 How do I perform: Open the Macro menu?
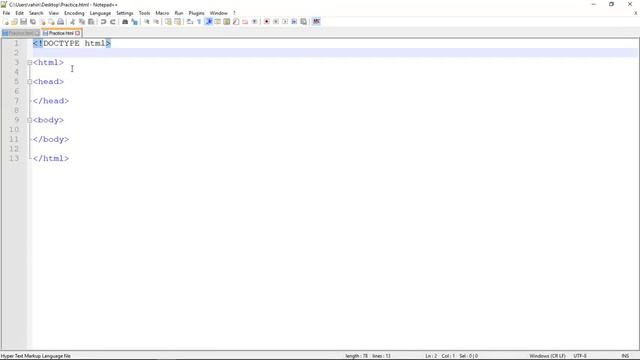coord(162,13)
